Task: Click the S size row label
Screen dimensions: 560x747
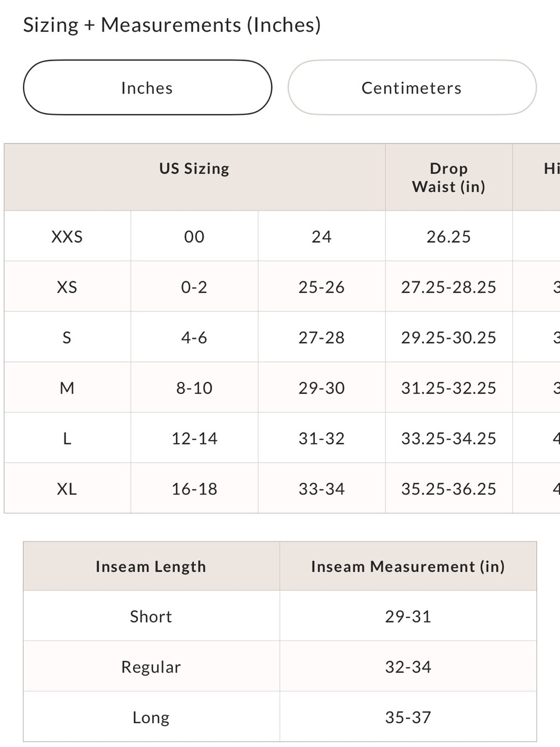Action: [x=67, y=337]
